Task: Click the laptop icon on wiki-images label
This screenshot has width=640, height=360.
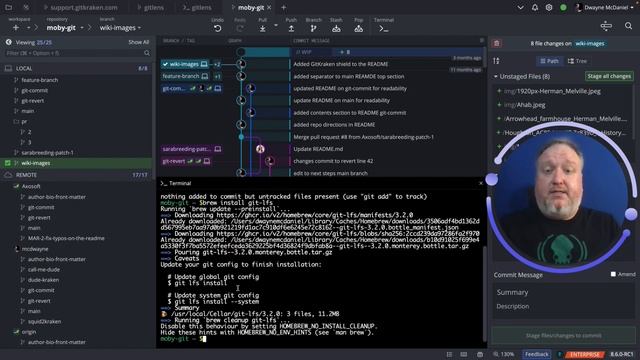Action: coord(204,64)
